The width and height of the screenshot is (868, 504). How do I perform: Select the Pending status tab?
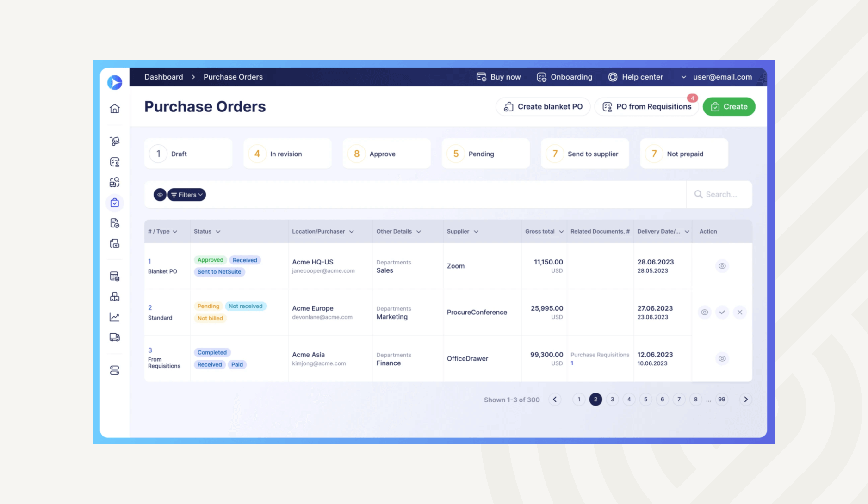pos(486,154)
